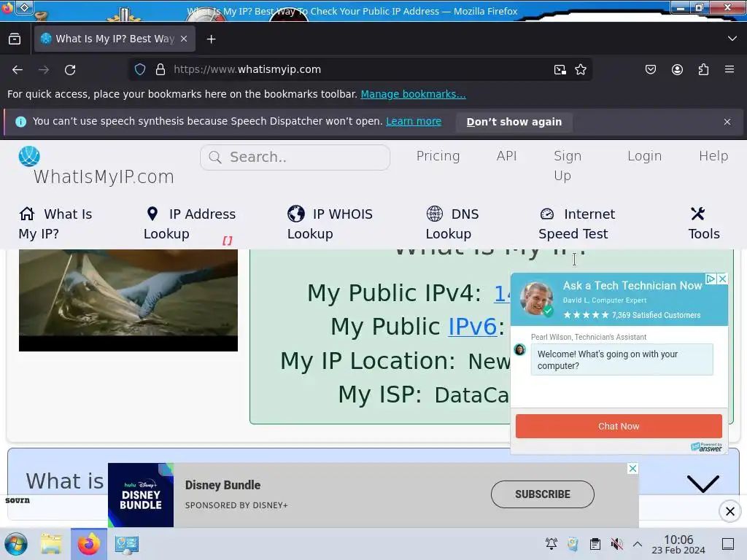Select DNS Lookup navigation item
This screenshot has width=747, height=560.
point(452,224)
